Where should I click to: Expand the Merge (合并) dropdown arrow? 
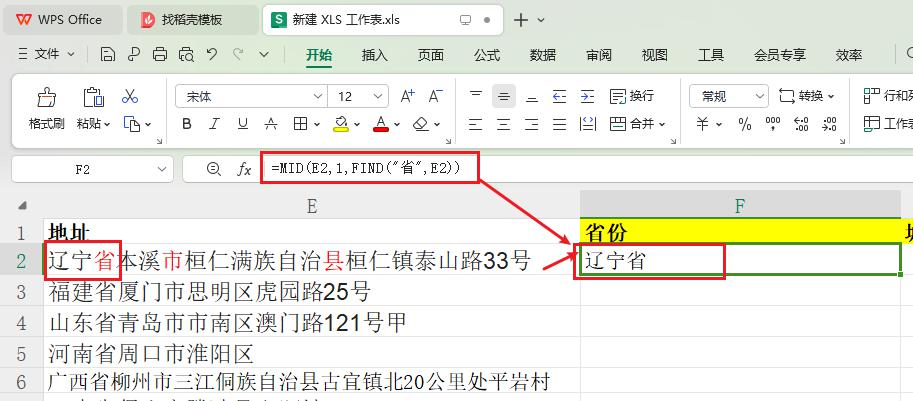[x=662, y=125]
